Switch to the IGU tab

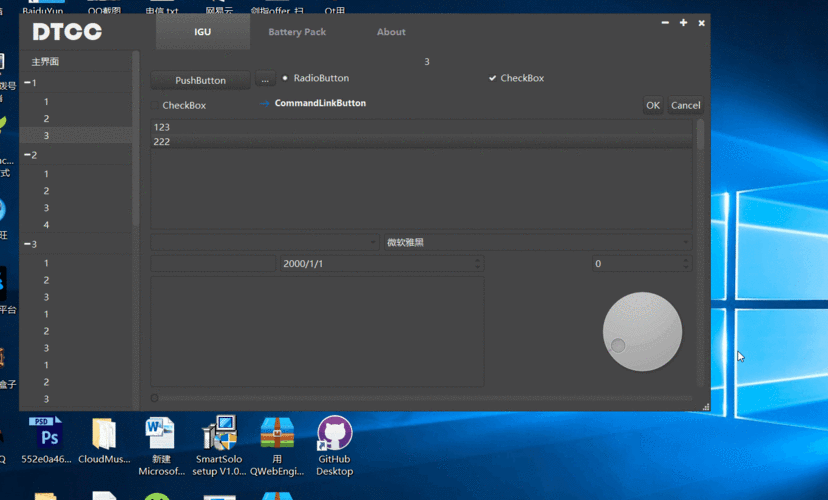[x=203, y=32]
